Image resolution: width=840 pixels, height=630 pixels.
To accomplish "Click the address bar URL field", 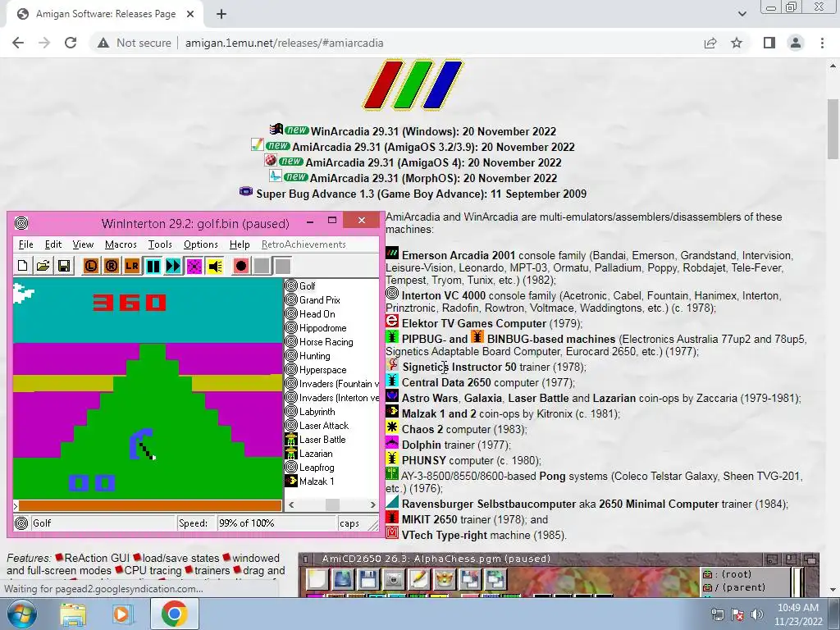I will (x=284, y=43).
